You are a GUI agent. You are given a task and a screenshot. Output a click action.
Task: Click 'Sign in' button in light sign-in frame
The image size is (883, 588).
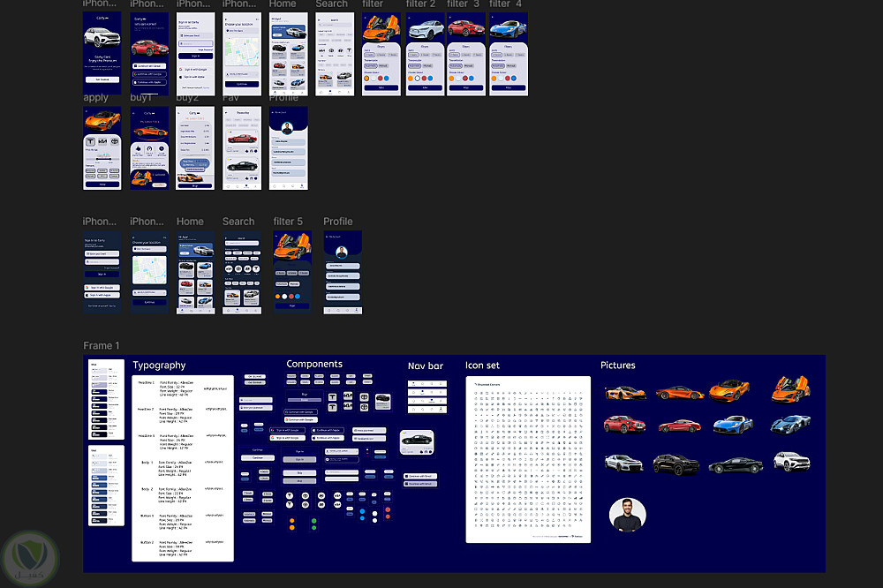point(195,56)
